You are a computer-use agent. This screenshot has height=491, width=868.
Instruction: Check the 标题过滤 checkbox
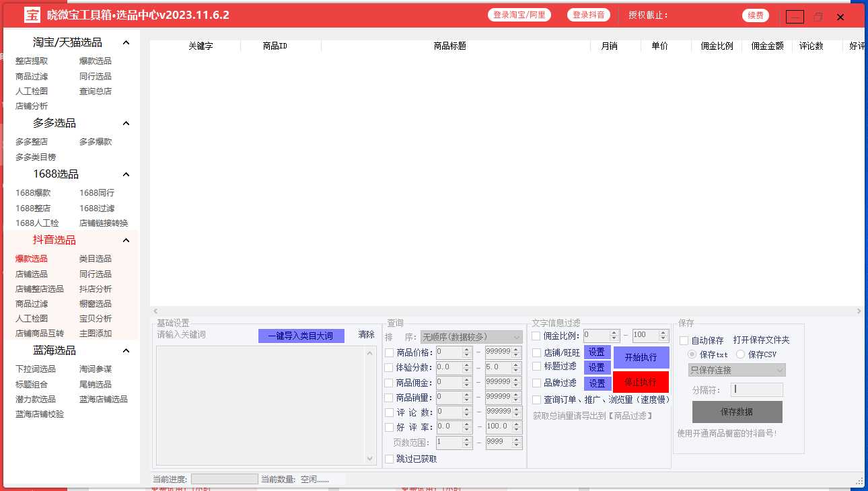point(536,367)
